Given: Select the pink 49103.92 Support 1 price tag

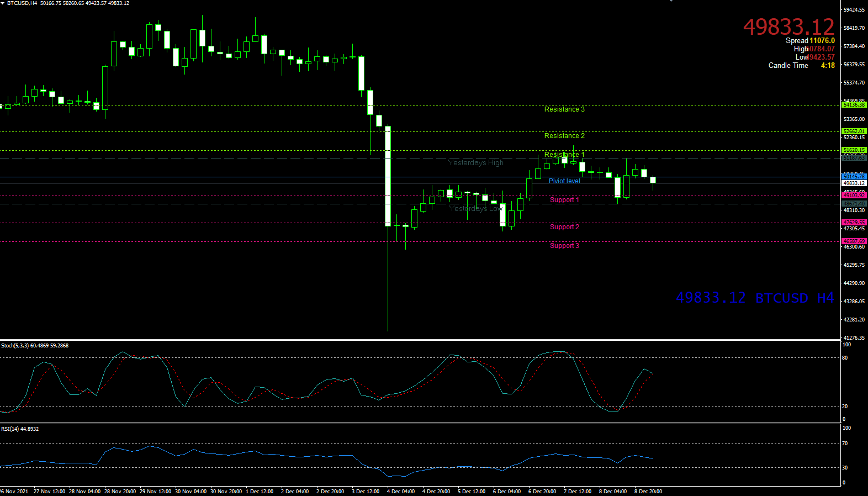Looking at the screenshot, I should (x=854, y=196).
